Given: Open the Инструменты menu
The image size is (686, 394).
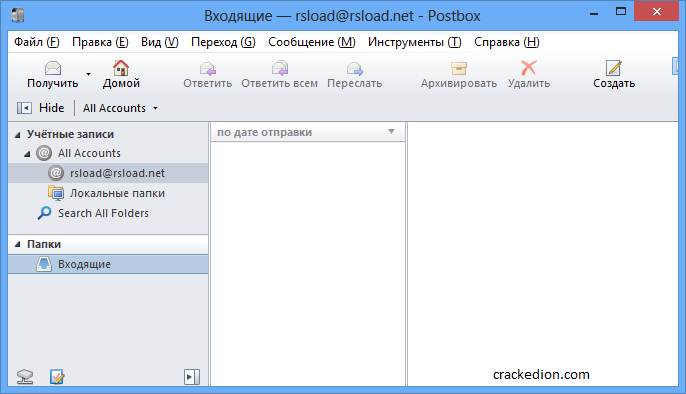Looking at the screenshot, I should 415,42.
